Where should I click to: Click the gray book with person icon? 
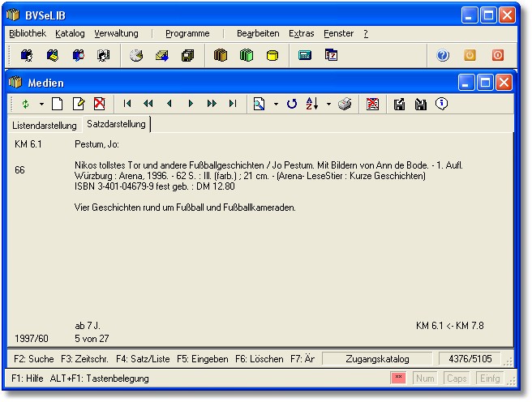click(x=104, y=55)
